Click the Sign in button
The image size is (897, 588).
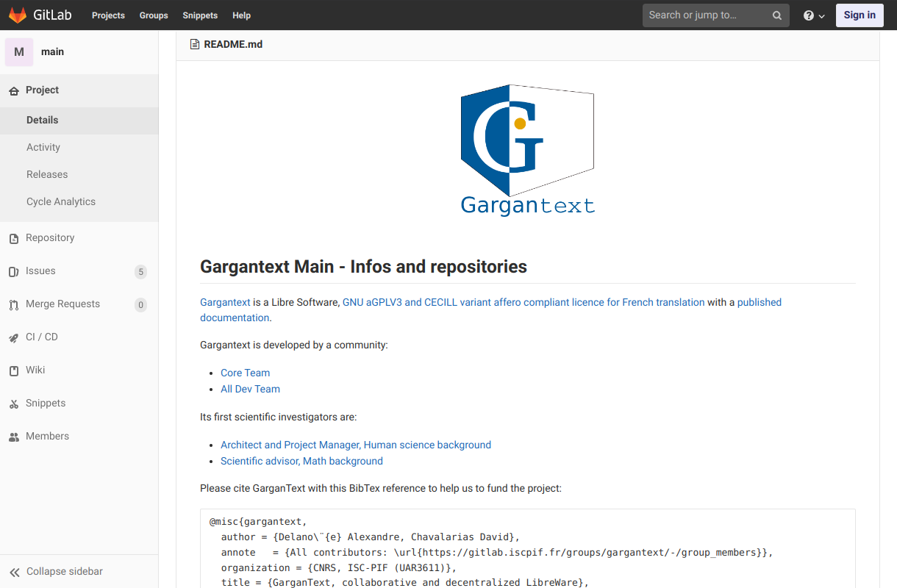(860, 15)
